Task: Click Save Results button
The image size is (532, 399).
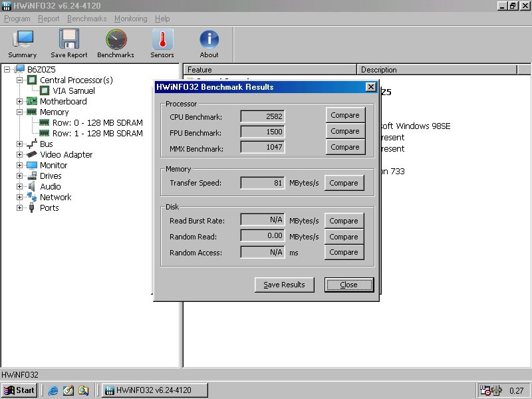Action: point(284,285)
